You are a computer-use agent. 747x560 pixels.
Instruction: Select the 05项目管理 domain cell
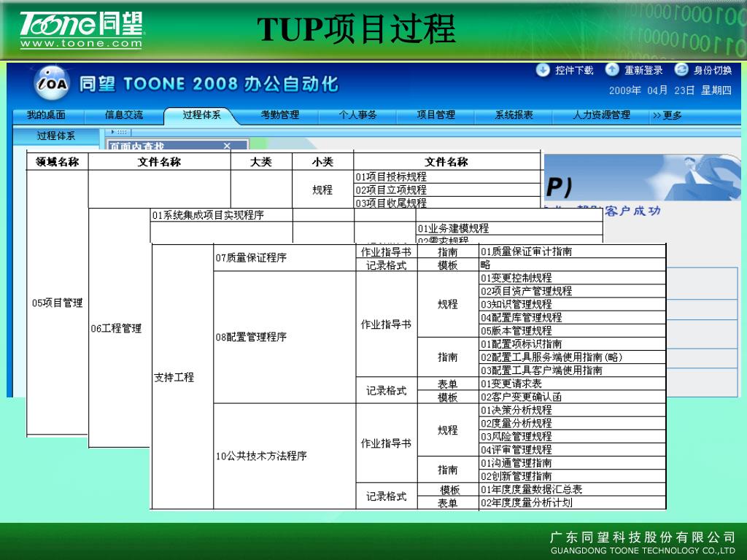[x=57, y=303]
